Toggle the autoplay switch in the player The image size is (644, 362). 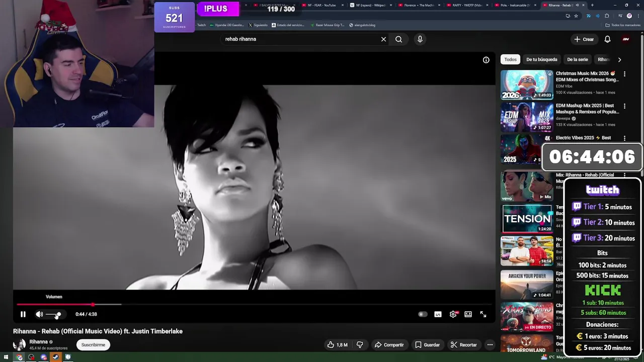coord(423,314)
